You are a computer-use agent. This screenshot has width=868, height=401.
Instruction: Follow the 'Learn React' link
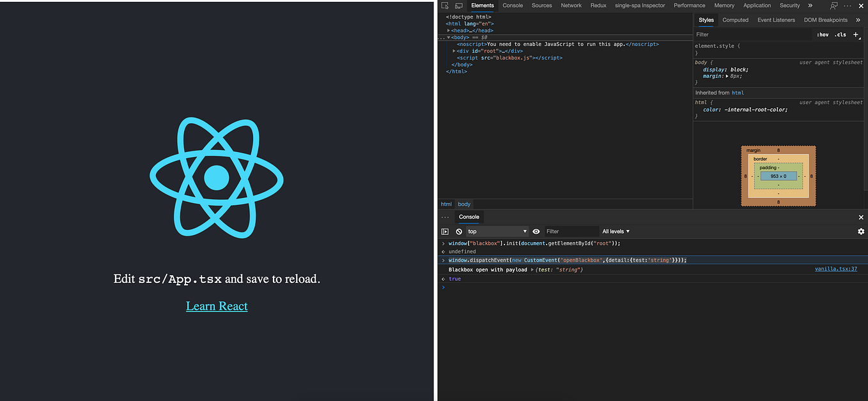click(x=216, y=305)
